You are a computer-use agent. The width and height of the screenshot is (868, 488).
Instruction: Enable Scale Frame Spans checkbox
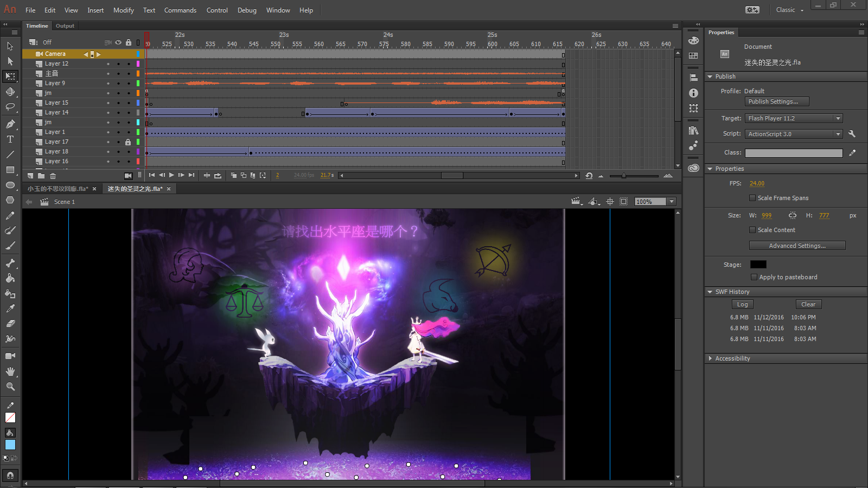(x=752, y=198)
